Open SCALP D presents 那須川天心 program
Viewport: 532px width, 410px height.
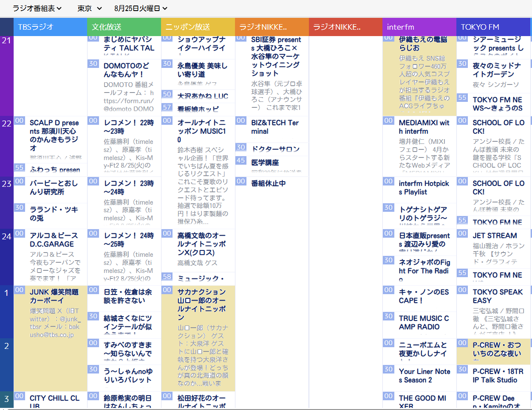coord(50,140)
